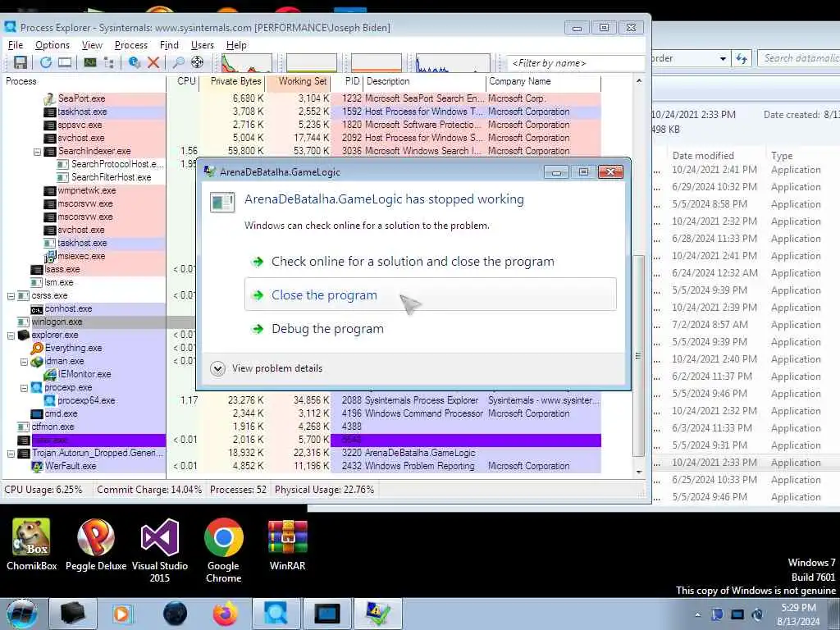This screenshot has height=630, width=840.
Task: Click the Refresh Now toolbar icon
Action: tap(46, 62)
